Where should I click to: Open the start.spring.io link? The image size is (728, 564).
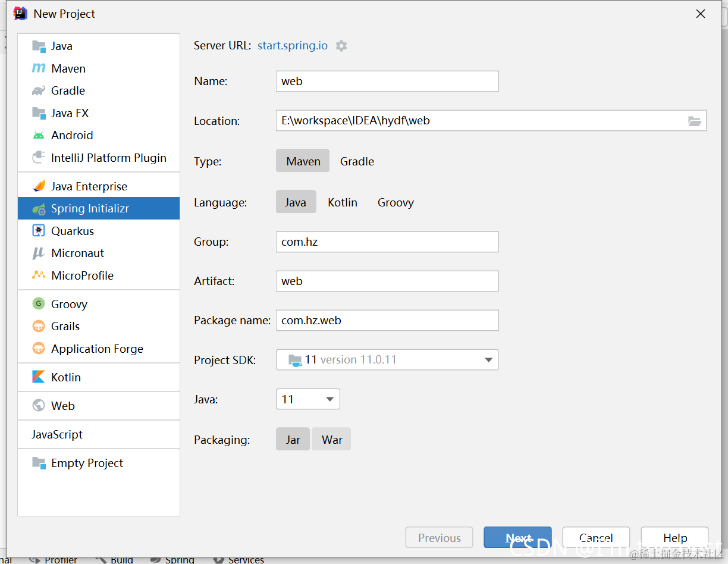click(x=293, y=46)
